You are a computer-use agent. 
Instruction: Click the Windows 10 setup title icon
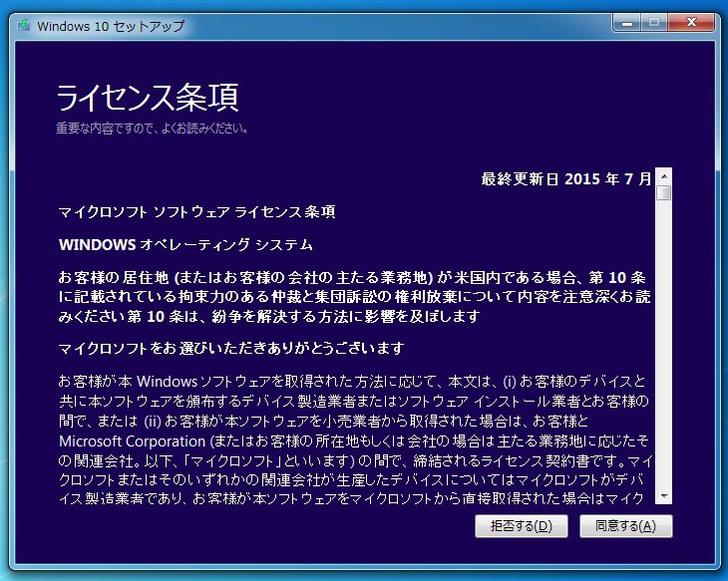pyautogui.click(x=24, y=25)
